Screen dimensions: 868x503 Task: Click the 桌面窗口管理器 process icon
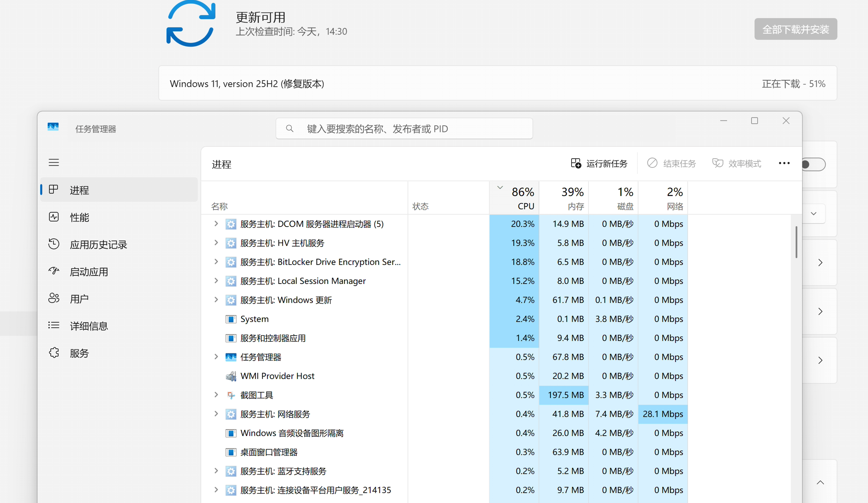pyautogui.click(x=231, y=452)
